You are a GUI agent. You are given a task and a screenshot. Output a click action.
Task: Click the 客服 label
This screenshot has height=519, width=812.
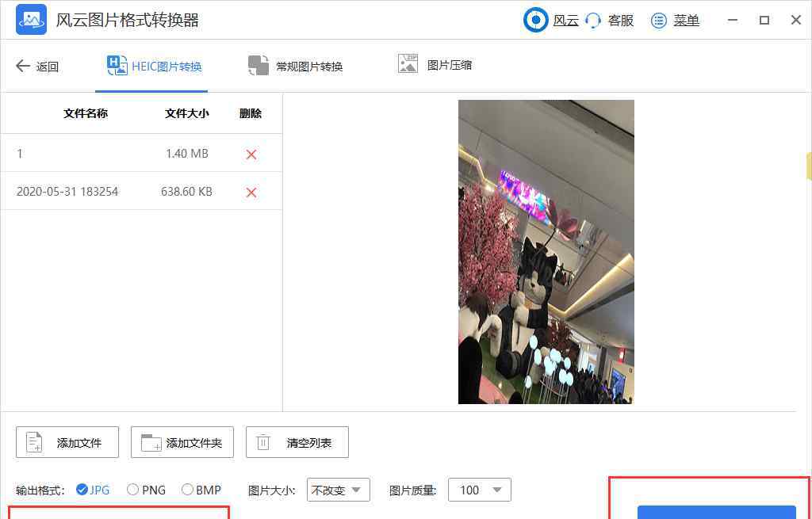tap(621, 21)
